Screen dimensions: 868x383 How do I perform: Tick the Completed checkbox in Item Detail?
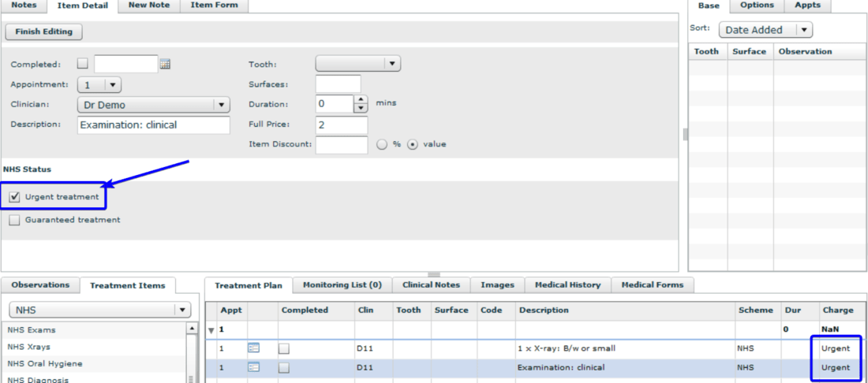(x=83, y=65)
